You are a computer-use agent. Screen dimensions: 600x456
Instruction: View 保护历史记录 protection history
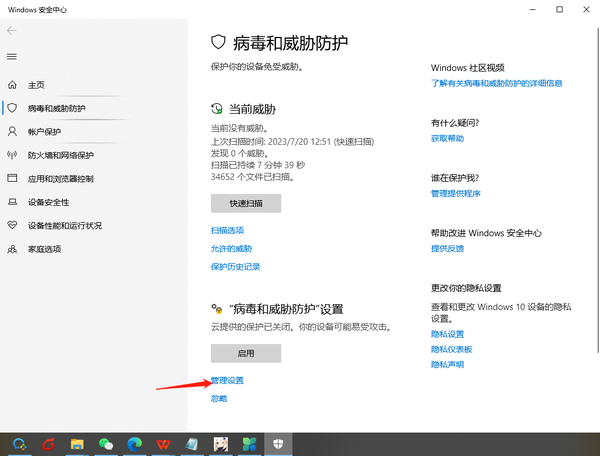tap(235, 267)
